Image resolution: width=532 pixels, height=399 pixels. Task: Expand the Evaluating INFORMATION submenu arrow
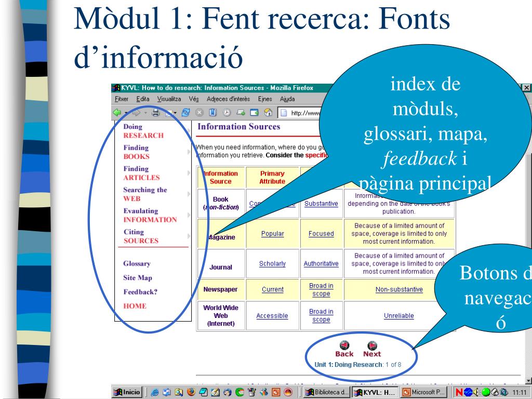(189, 215)
